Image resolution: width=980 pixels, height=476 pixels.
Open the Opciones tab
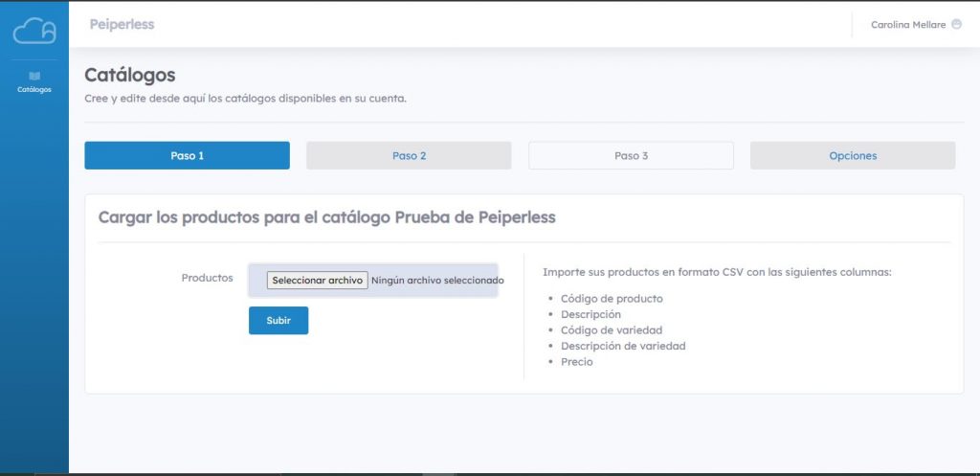pos(853,155)
